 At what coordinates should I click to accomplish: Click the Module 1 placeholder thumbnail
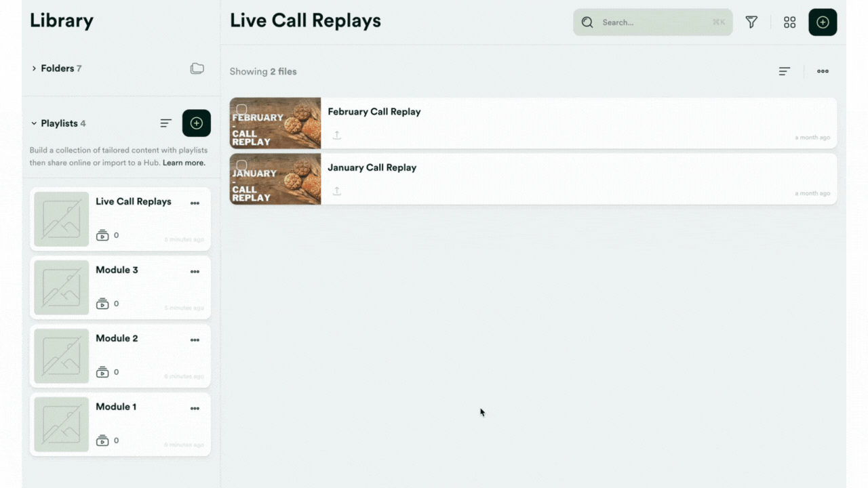point(62,424)
